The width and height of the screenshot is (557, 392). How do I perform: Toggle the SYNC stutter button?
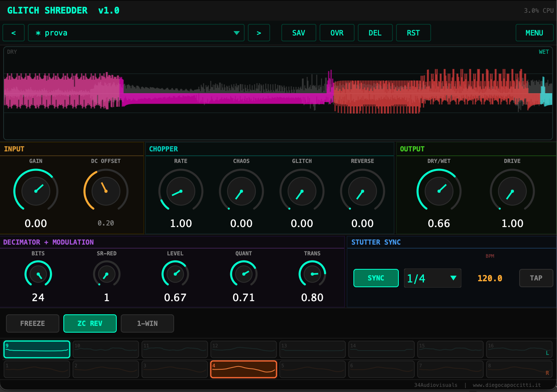coord(376,278)
